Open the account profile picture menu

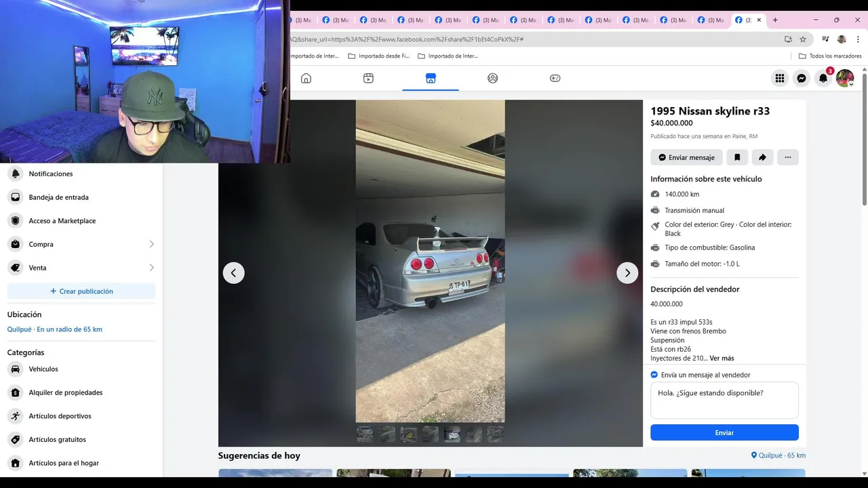coord(845,78)
